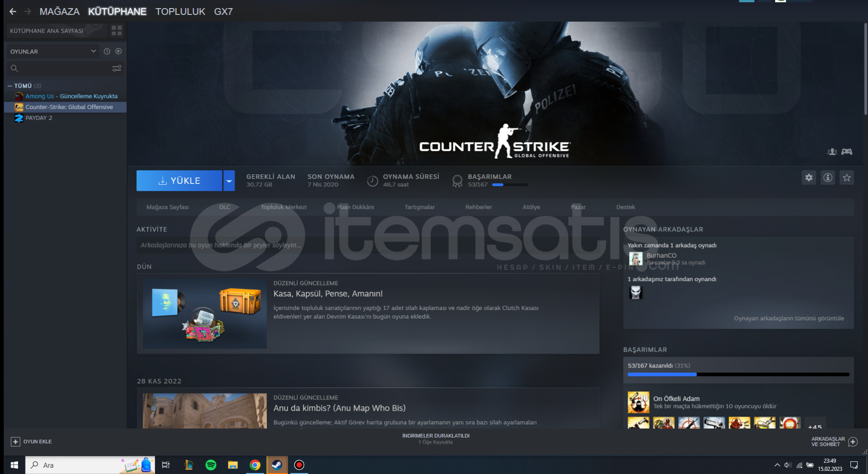Screen dimensions: 868x474
Task: Open Puan Dükkânı tab
Action: [355, 207]
